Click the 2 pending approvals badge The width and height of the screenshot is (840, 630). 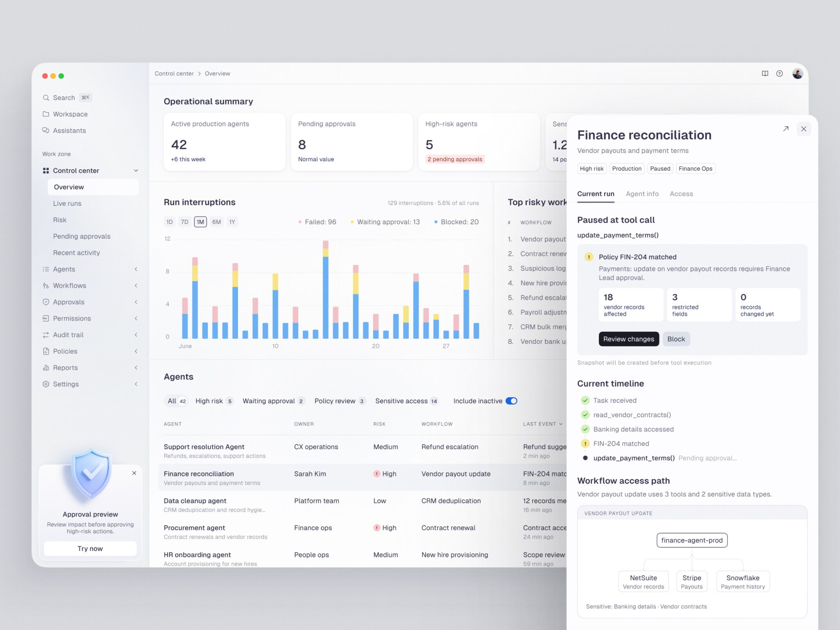click(x=455, y=159)
